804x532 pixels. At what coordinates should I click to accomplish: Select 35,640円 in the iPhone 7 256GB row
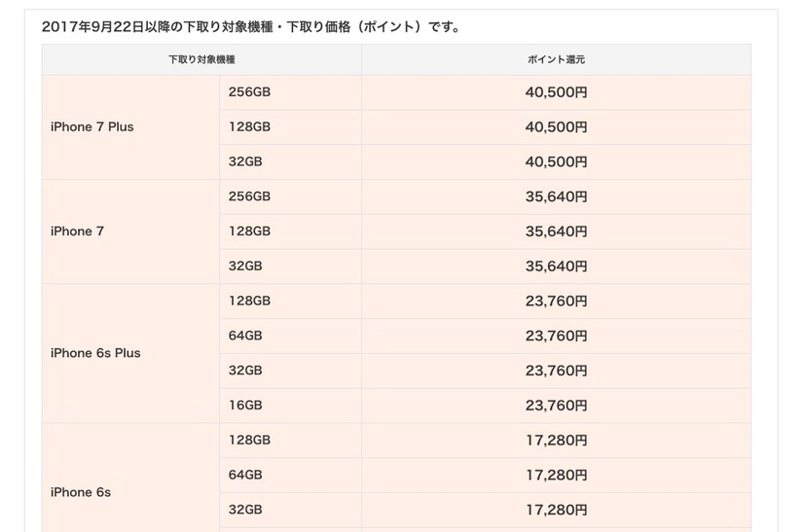(557, 196)
